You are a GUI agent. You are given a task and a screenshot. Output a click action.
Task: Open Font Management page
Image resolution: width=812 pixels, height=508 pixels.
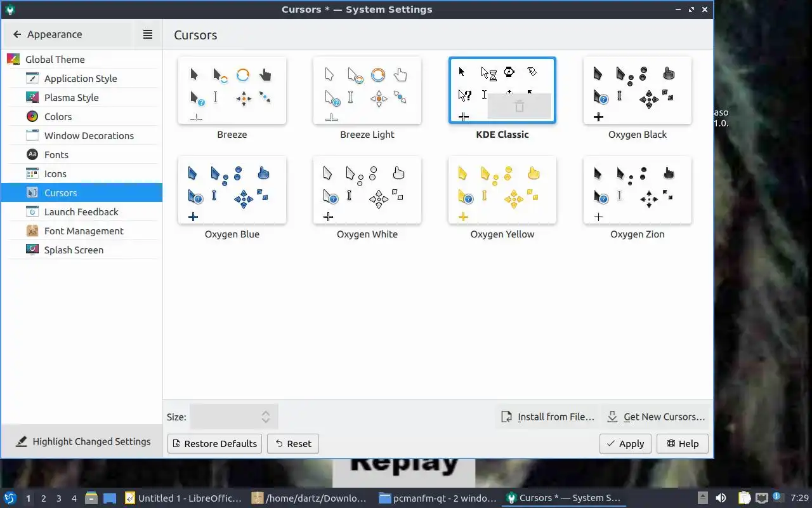(81, 231)
